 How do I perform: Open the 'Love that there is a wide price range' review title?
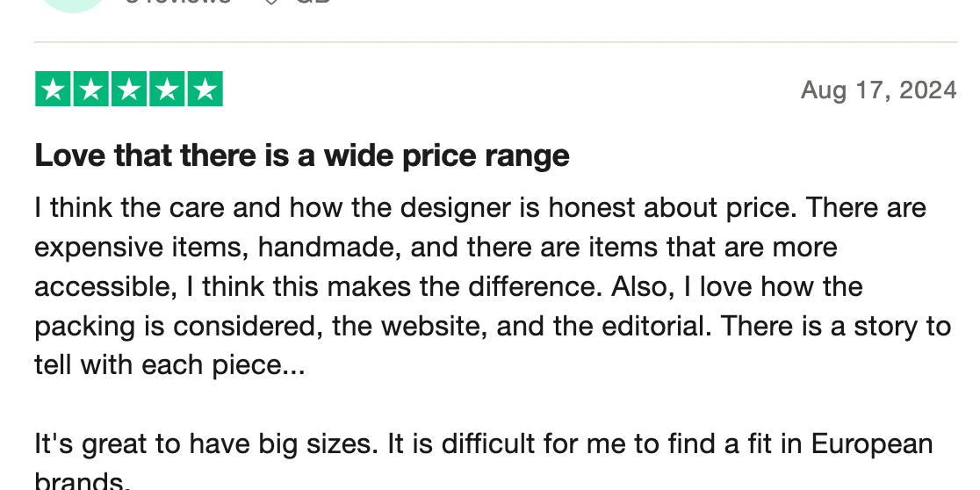(x=302, y=156)
